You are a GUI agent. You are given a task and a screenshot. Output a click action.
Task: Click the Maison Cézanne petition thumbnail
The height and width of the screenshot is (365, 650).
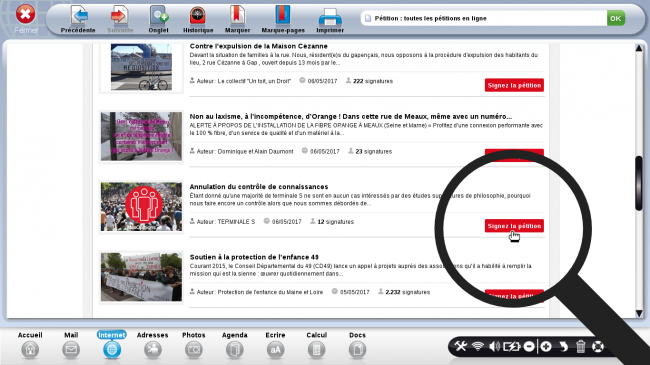tap(141, 67)
